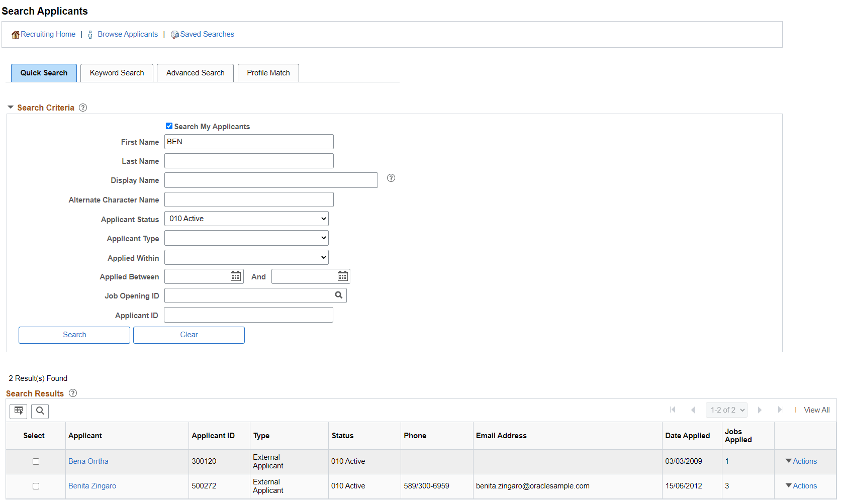This screenshot has height=504, width=842.
Task: Check the row checkbox for Benita Zingaro
Action: pos(36,486)
